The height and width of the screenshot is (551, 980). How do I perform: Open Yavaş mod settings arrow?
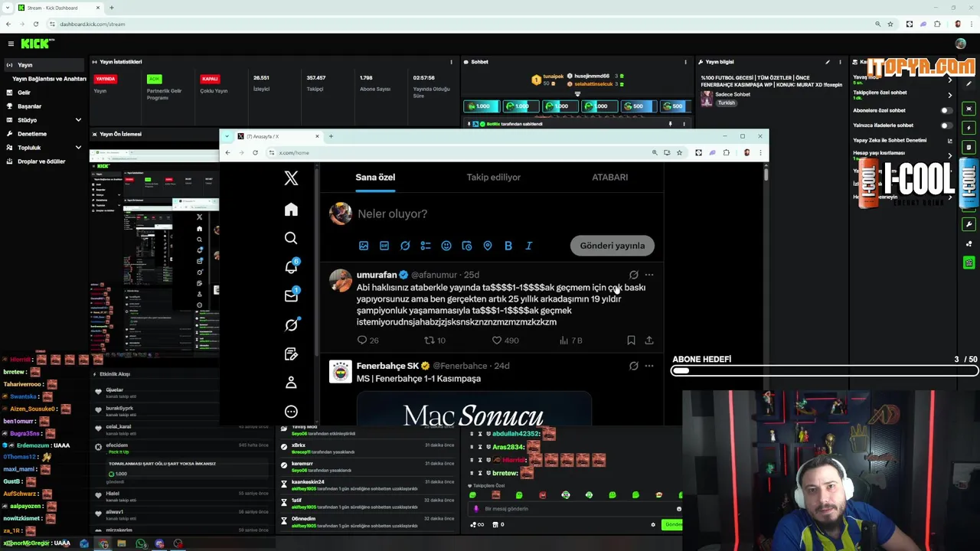tap(950, 80)
